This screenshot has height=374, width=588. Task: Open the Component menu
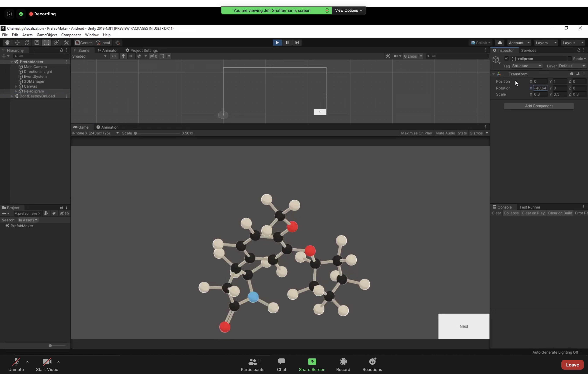71,35
